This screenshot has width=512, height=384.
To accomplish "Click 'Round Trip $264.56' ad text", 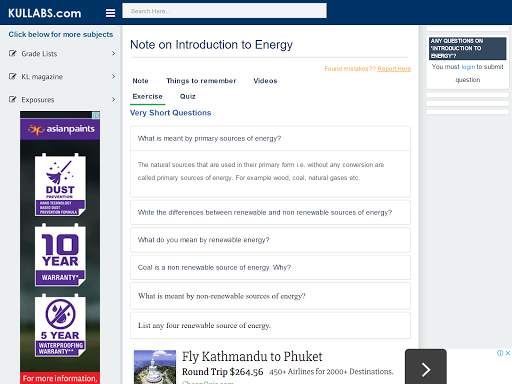I will tap(223, 372).
